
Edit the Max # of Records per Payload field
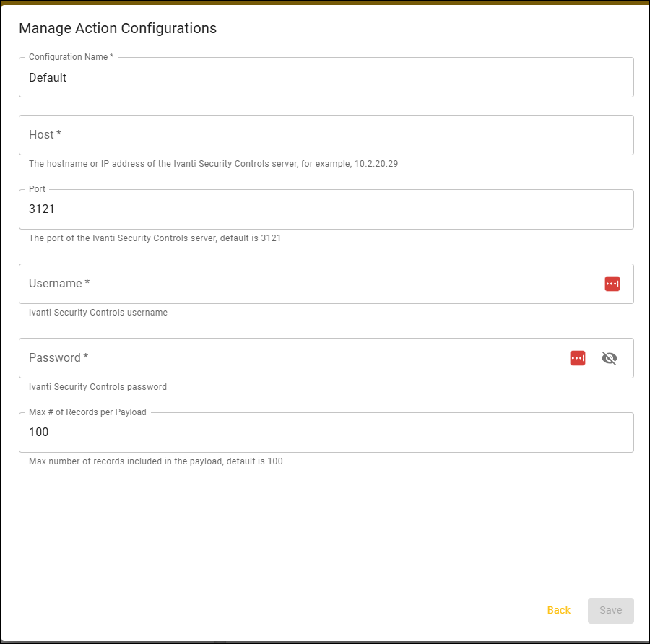click(x=326, y=432)
